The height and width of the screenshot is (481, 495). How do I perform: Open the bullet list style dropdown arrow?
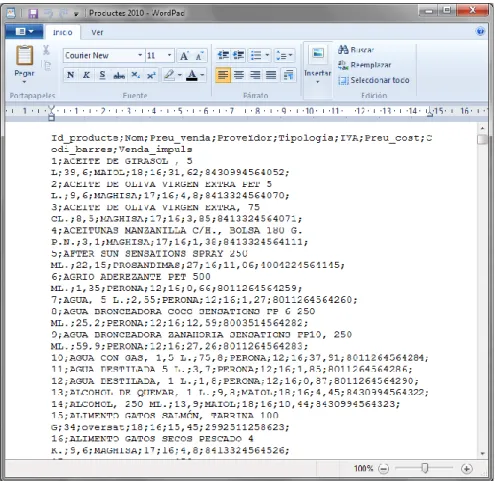tap(267, 55)
